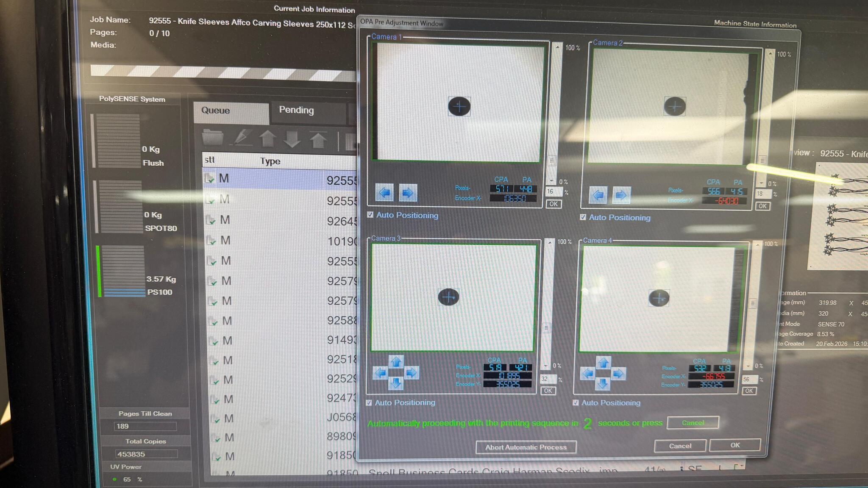
Task: Move Camera 4 up with arrow
Action: (x=603, y=363)
